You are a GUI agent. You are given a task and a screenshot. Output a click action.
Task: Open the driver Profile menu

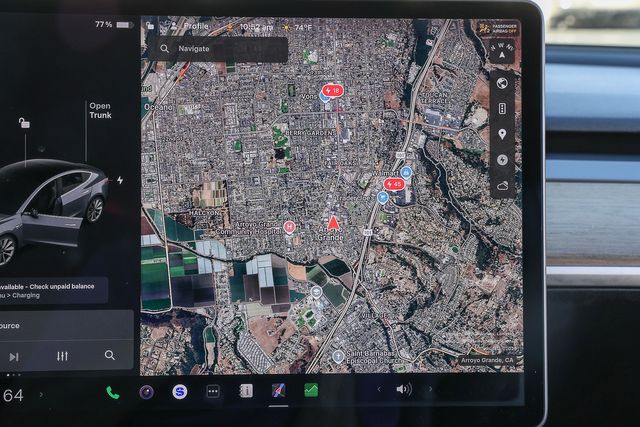click(190, 26)
